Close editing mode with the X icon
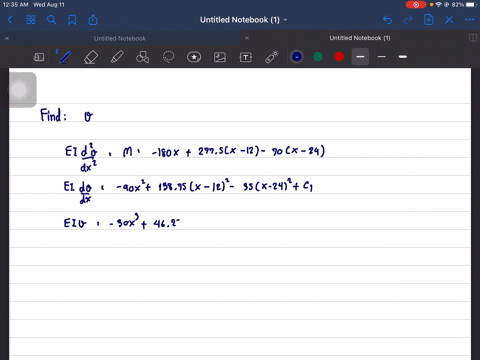 coord(449,20)
